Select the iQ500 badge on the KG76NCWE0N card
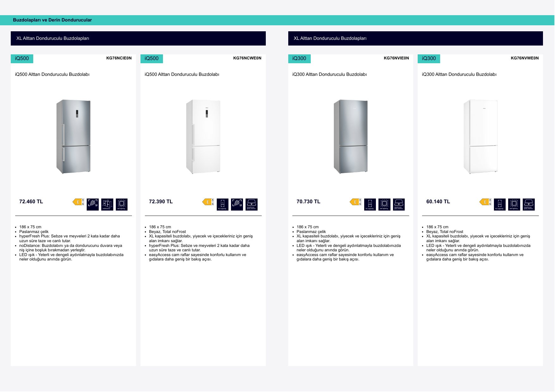 click(152, 58)
